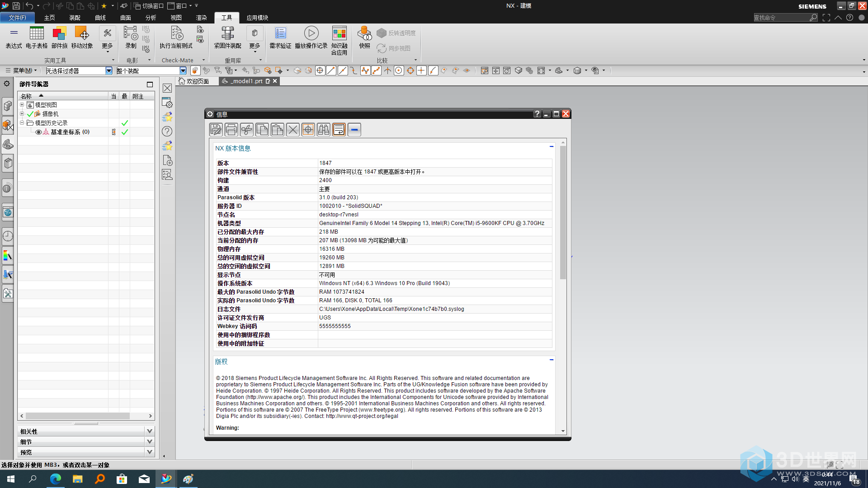Switch to the 欢迎页面 document tab
Viewport: 868px width, 488px height.
click(194, 81)
